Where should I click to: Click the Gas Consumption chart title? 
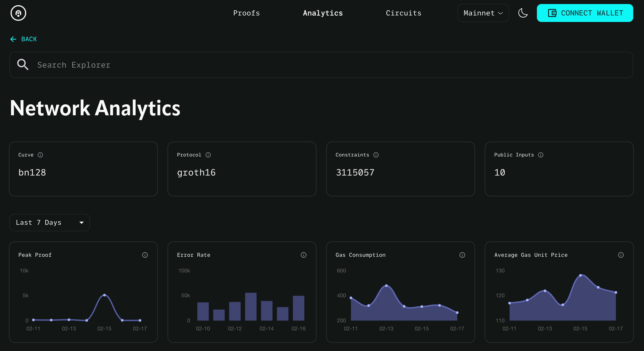point(361,255)
